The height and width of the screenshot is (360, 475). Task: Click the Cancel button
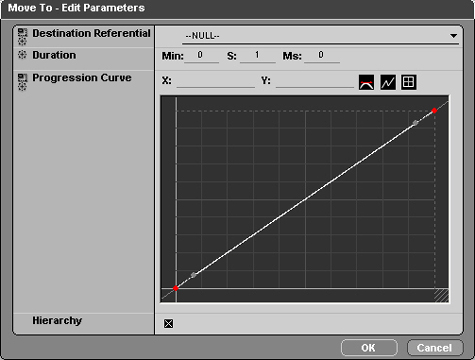(x=435, y=348)
